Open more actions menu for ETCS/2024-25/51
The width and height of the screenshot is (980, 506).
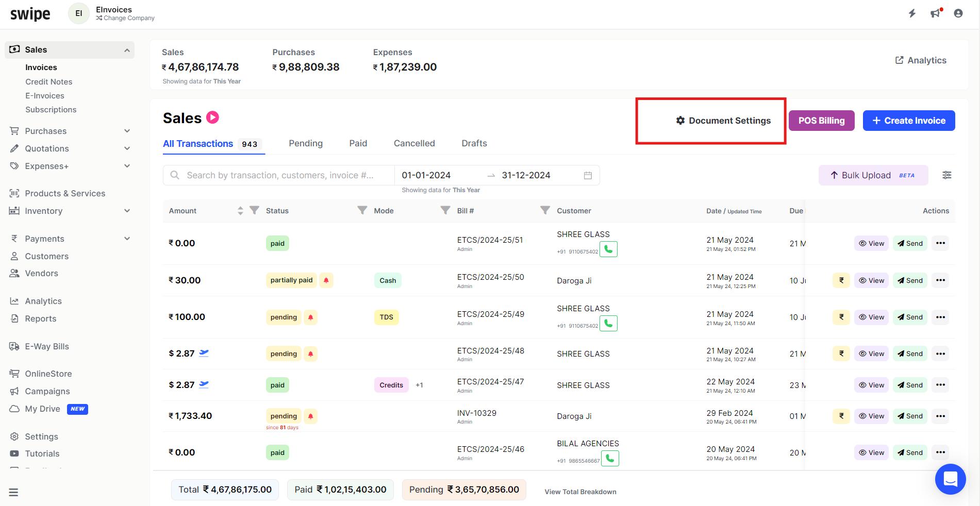(941, 243)
